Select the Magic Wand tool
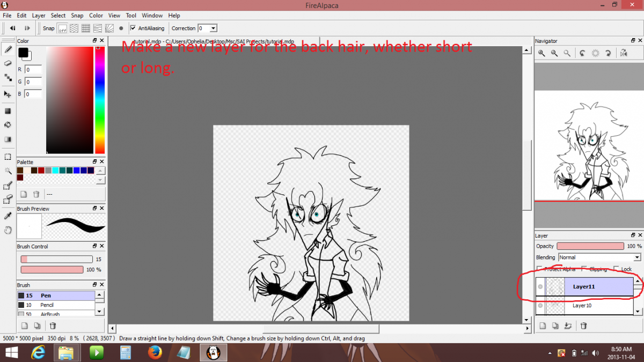The height and width of the screenshot is (362, 644). coord(8,171)
